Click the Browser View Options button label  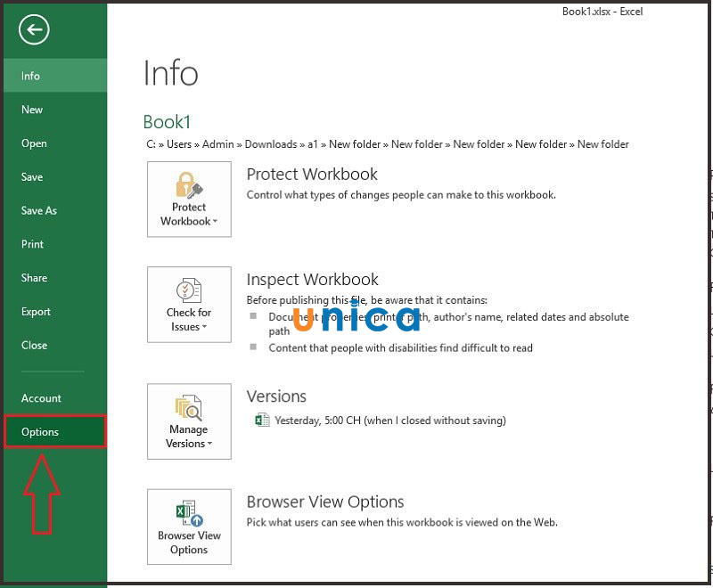click(189, 543)
